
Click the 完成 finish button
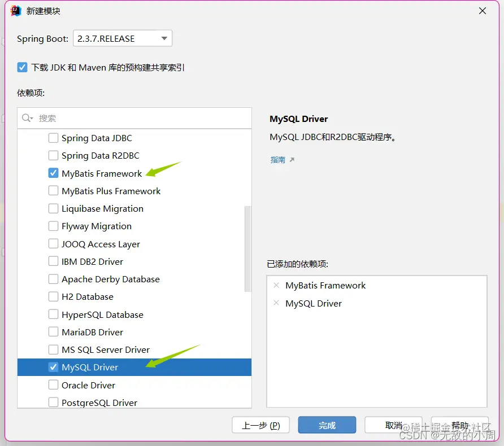coord(327,425)
